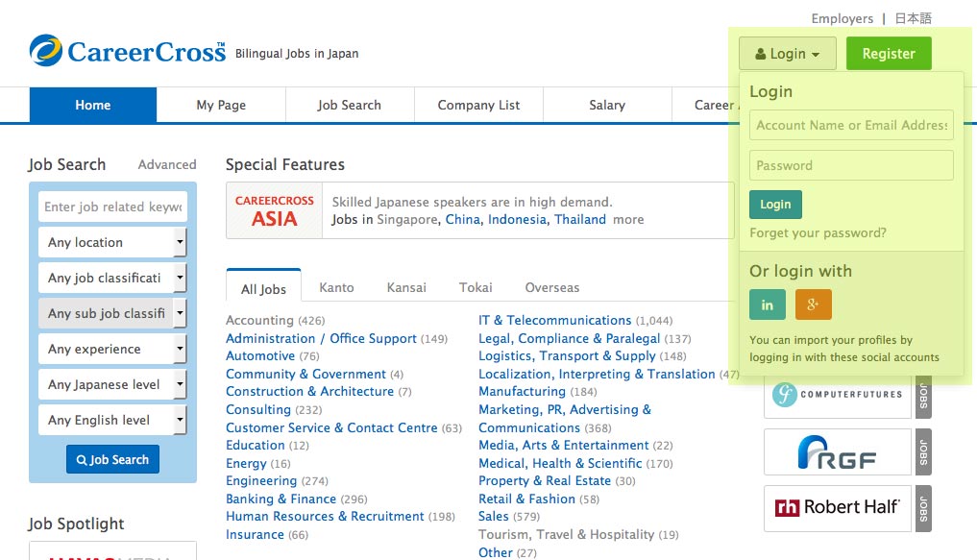
Task: Open Logistics, Transport & Supply category
Action: (x=567, y=355)
